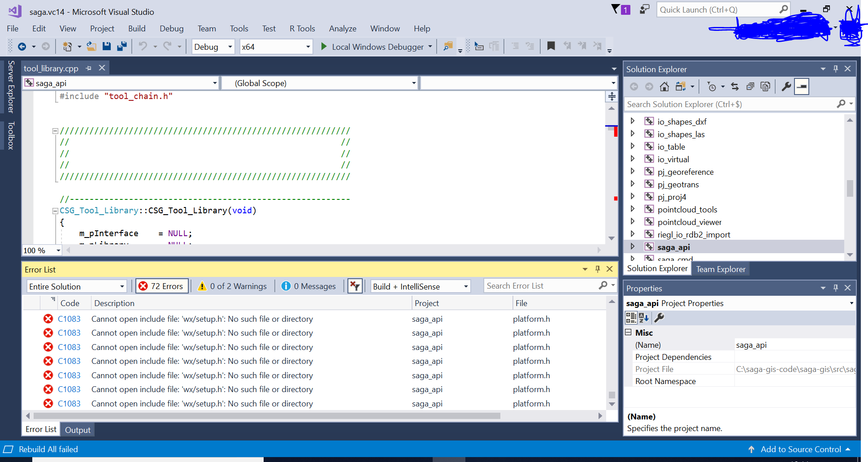The height and width of the screenshot is (462, 868).
Task: Collapse the CSG_Tool_Library constructor outline
Action: 55,211
